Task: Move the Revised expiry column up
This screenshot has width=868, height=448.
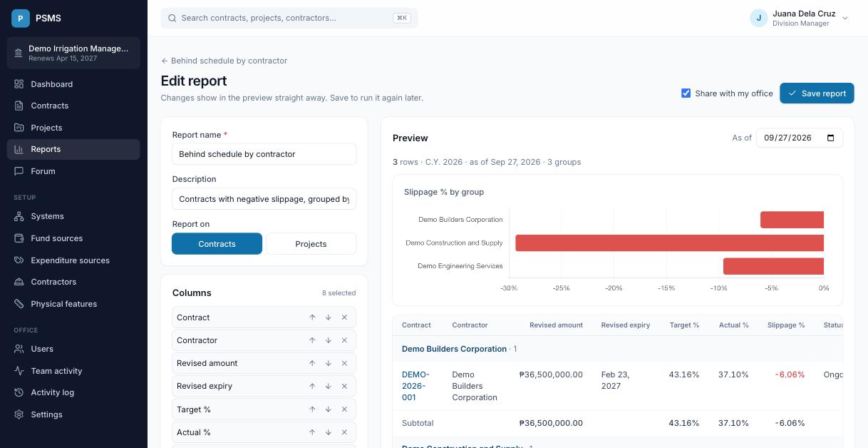Action: [312, 386]
